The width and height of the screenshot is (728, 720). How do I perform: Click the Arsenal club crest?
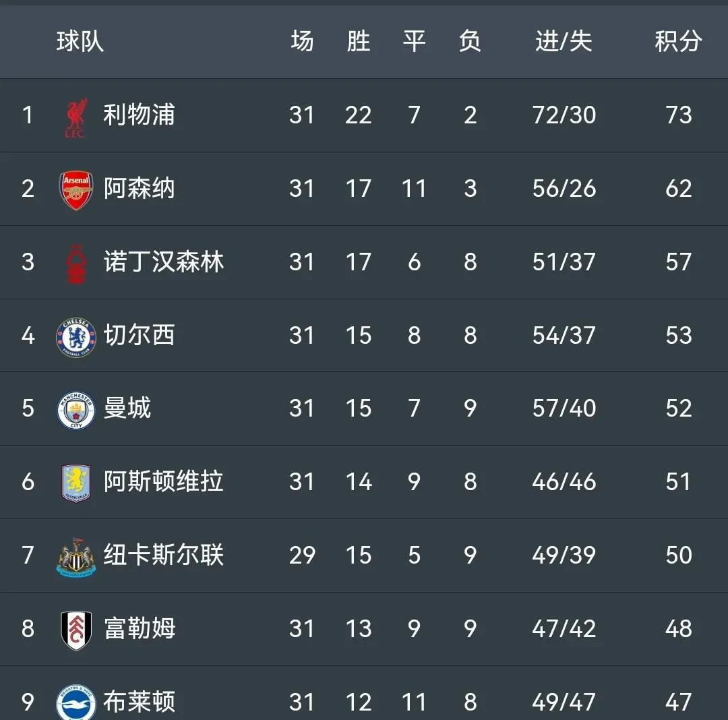pos(75,189)
